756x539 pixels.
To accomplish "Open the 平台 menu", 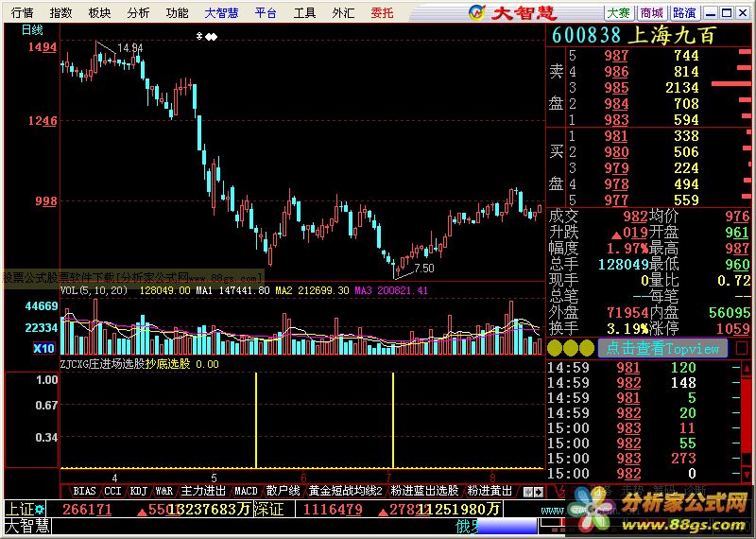I will click(x=266, y=13).
